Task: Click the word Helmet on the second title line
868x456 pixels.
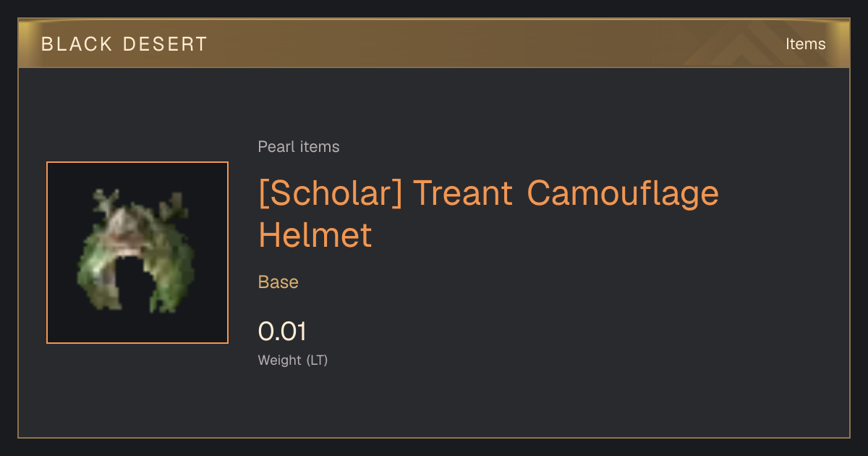Action: (315, 235)
